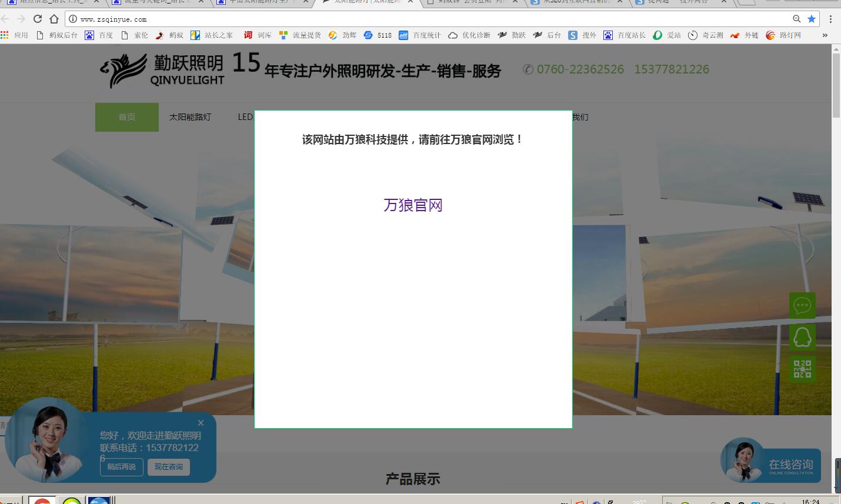Expand the hidden bookmarks chevron
841x504 pixels.
(x=825, y=35)
